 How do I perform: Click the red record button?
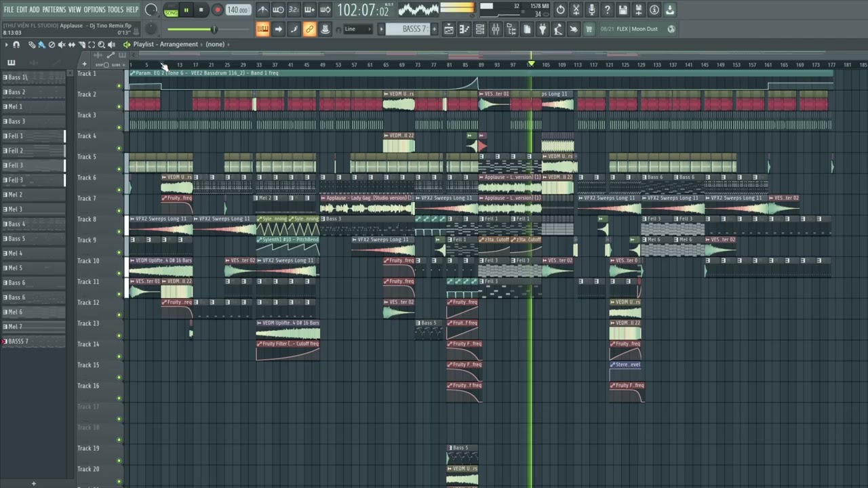(x=218, y=10)
